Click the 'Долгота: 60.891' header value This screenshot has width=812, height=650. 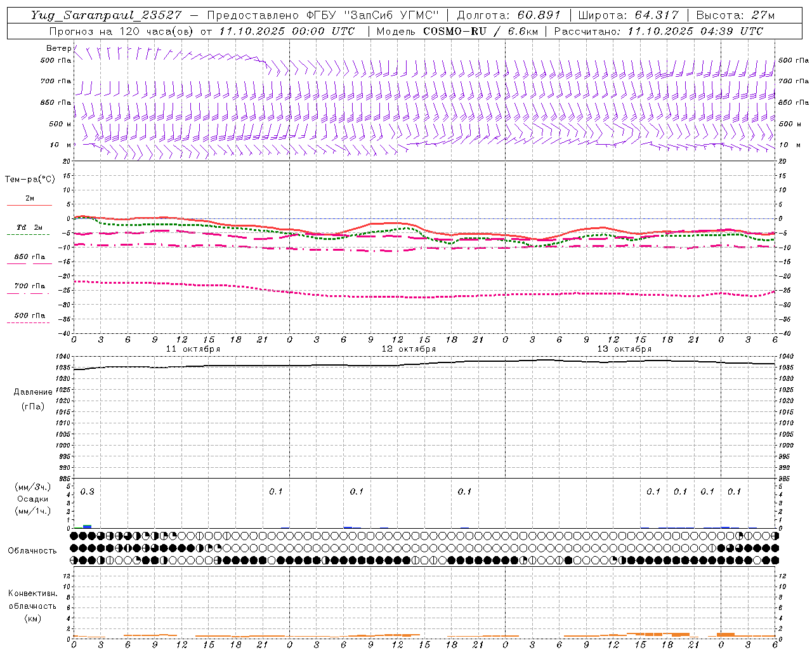(509, 15)
